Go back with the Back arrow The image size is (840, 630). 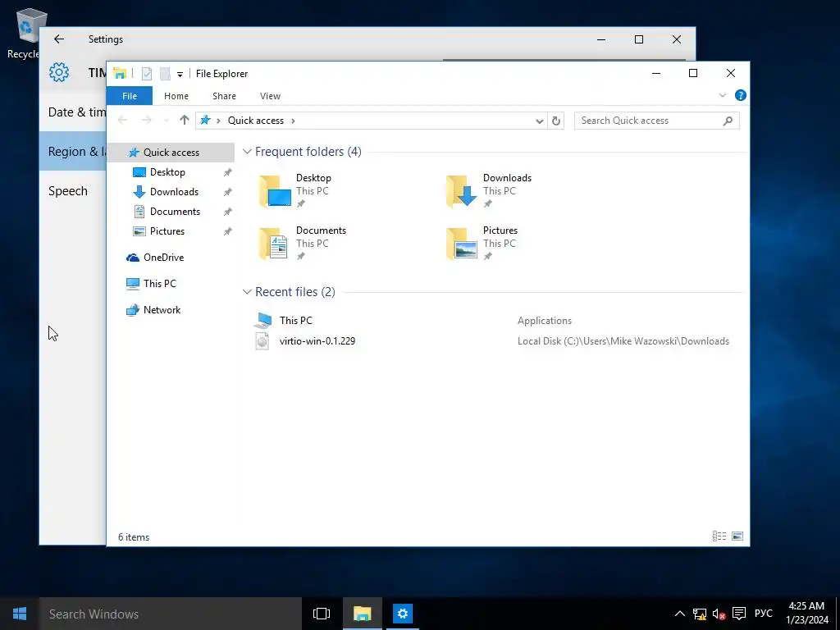point(123,120)
